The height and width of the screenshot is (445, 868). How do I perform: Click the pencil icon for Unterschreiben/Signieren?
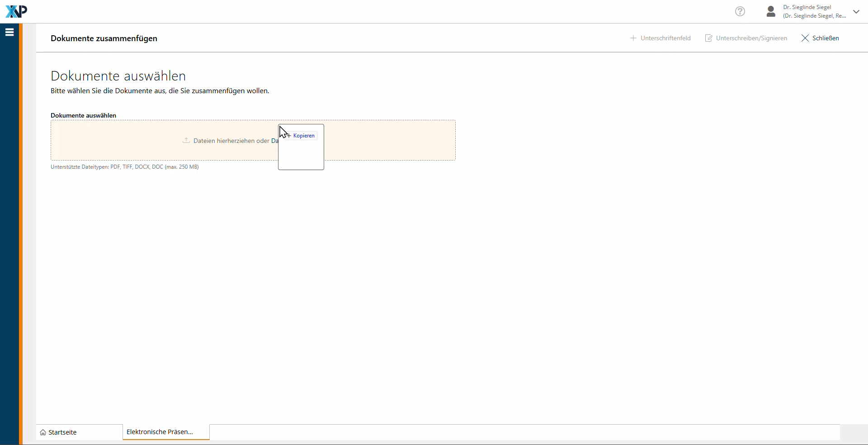pos(709,38)
